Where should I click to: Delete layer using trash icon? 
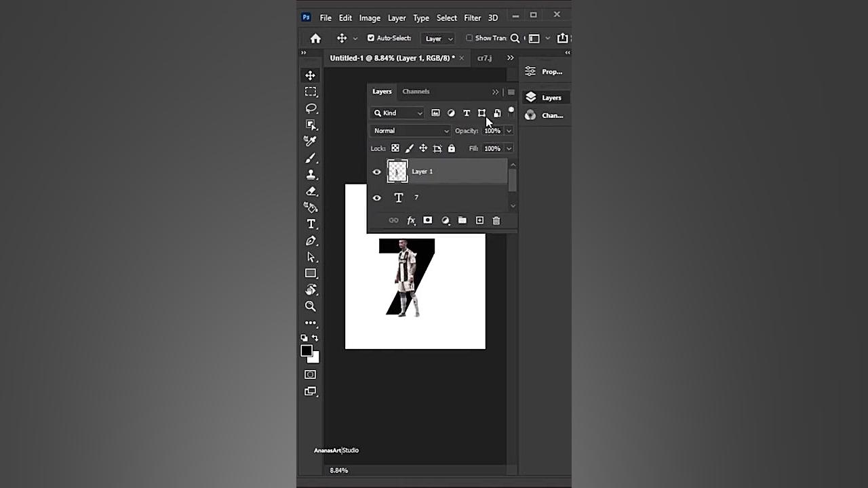coord(496,220)
